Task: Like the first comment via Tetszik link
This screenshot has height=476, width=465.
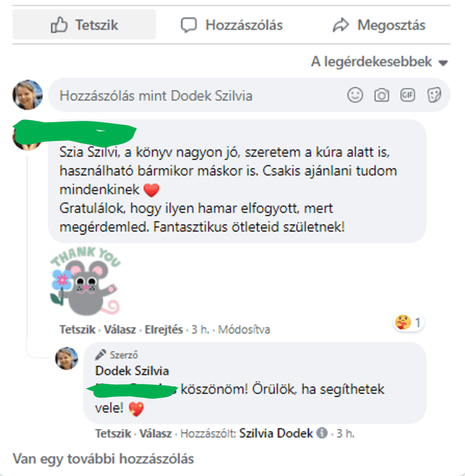Action: tap(78, 329)
